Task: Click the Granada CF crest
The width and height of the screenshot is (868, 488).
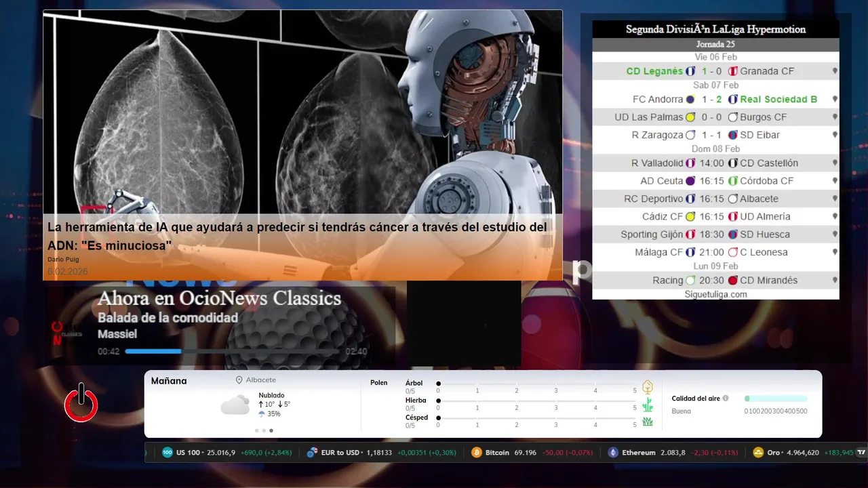Action: pos(732,71)
